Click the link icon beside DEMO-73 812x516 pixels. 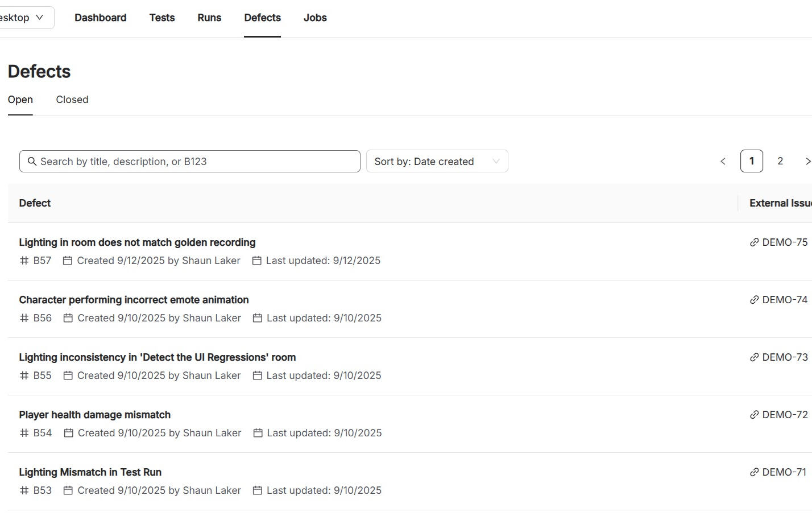[x=754, y=357]
